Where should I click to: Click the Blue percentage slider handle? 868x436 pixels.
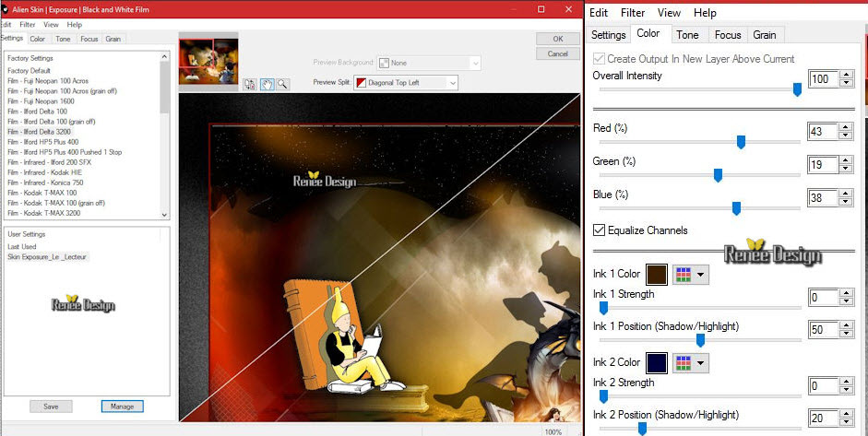[x=736, y=208]
